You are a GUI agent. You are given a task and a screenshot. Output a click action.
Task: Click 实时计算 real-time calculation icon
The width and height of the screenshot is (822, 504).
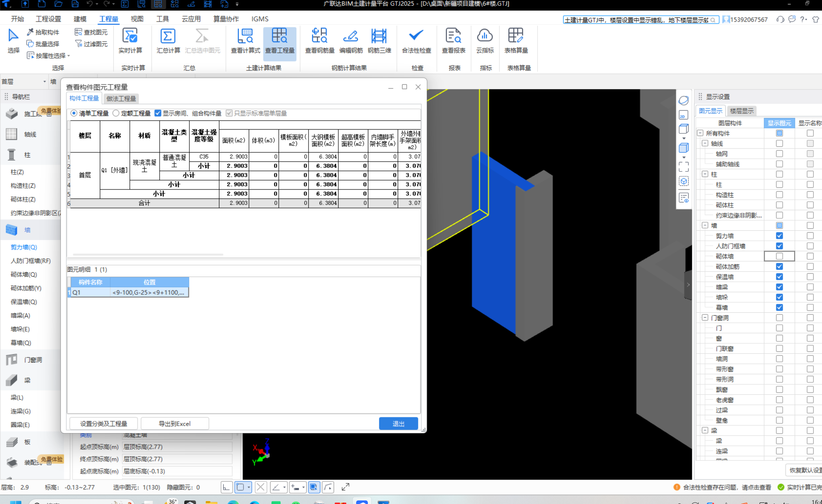coord(130,41)
